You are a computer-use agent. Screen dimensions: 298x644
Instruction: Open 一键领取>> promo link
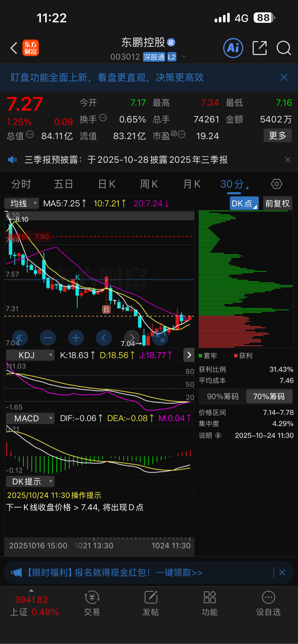(x=179, y=572)
